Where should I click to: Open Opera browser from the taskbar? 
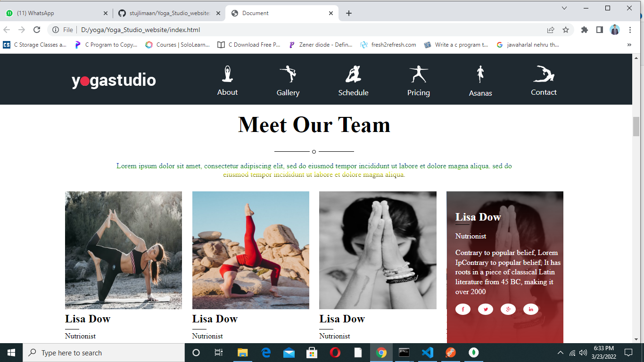pos(335,353)
